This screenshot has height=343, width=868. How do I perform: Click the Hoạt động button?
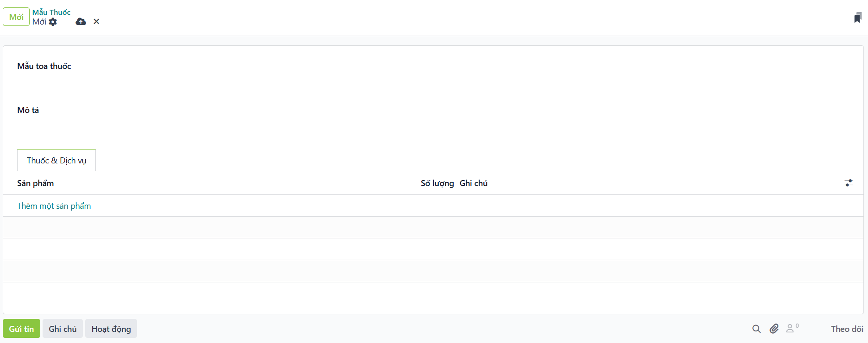coord(111,329)
